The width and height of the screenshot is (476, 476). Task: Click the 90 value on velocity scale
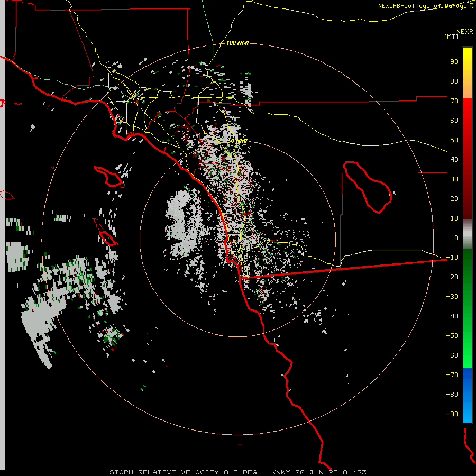coord(454,62)
